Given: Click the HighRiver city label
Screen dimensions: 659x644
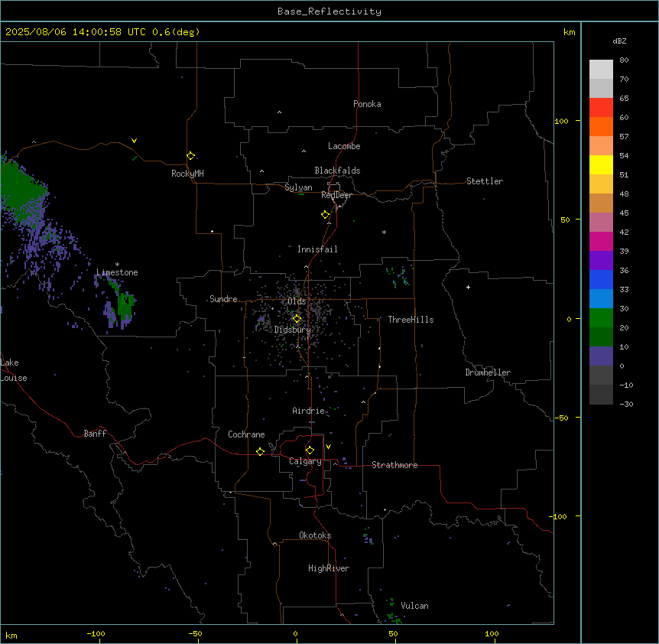Looking at the screenshot, I should click(329, 568).
